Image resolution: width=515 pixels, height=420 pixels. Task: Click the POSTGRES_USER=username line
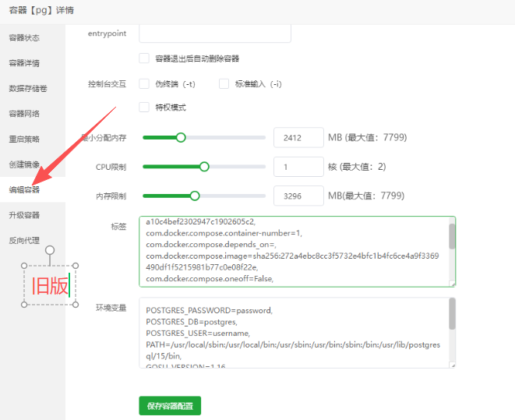pyautogui.click(x=198, y=334)
